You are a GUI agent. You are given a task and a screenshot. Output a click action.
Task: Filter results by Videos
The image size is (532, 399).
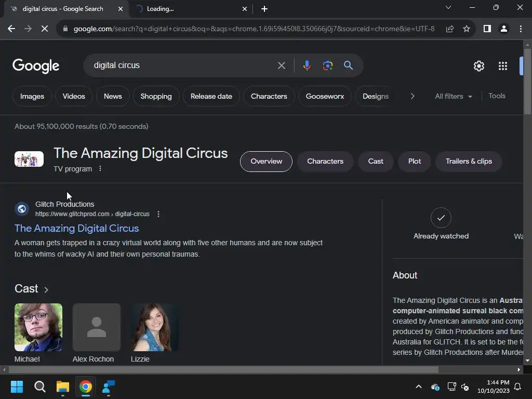click(74, 96)
